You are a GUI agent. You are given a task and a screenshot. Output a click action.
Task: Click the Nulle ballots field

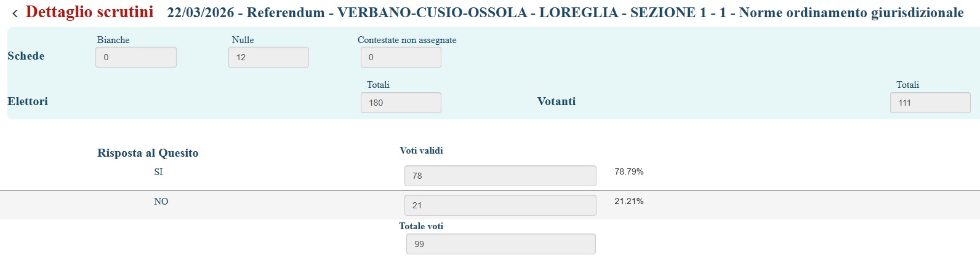pyautogui.click(x=268, y=57)
